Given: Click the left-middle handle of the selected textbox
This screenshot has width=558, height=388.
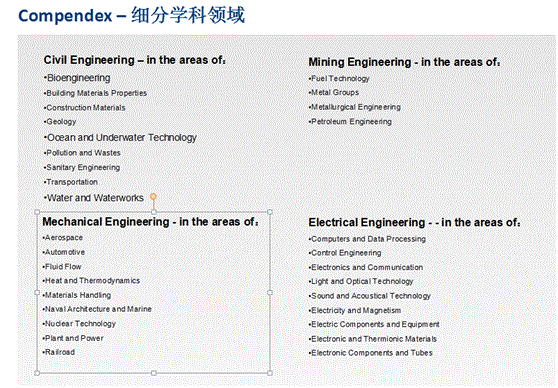Looking at the screenshot, I should click(x=37, y=292).
